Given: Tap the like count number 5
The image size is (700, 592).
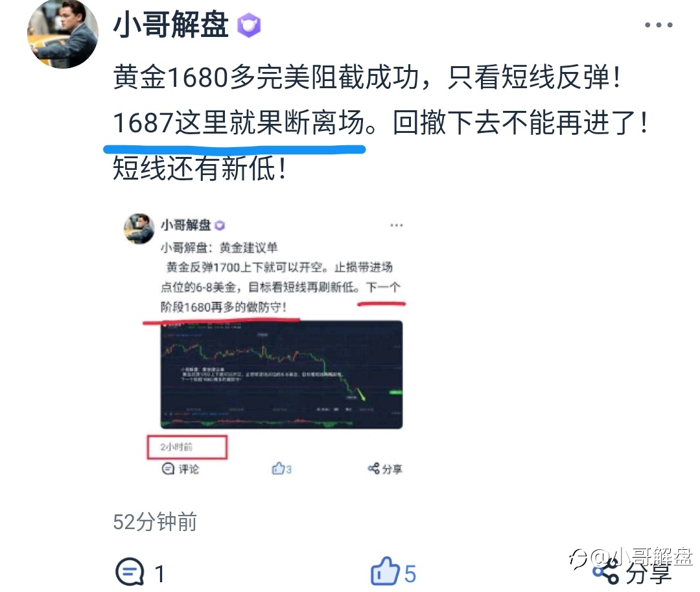Looking at the screenshot, I should click(x=410, y=574).
